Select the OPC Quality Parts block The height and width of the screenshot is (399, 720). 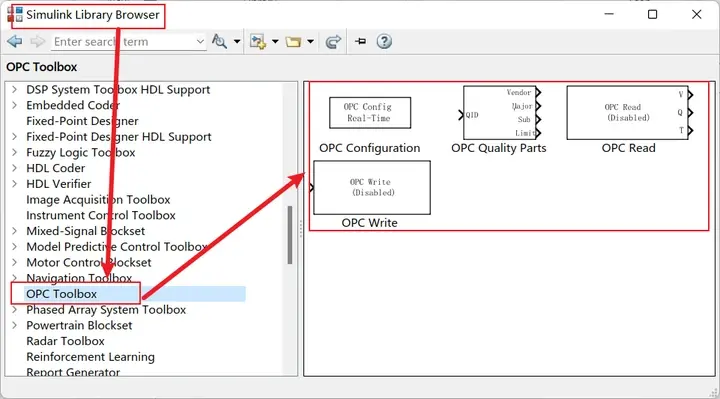(501, 112)
